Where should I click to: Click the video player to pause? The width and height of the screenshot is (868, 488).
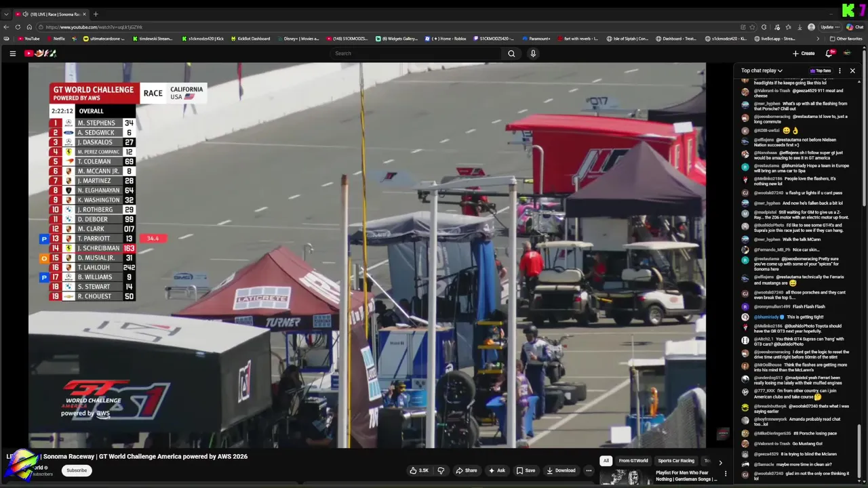point(367,255)
